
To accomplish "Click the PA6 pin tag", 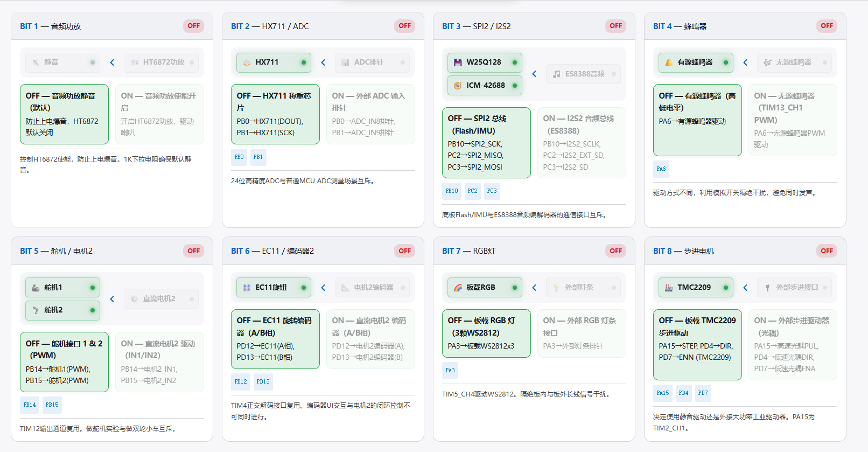I will pos(661,169).
